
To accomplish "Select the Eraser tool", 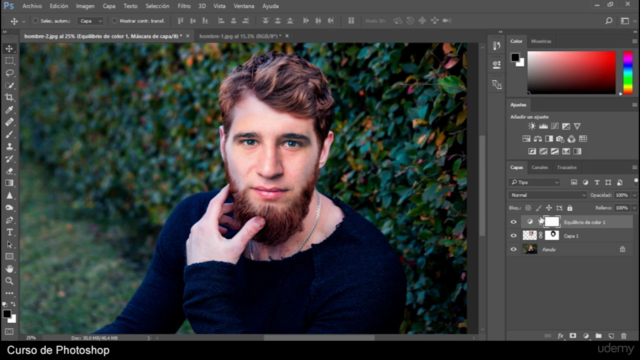I will (9, 171).
